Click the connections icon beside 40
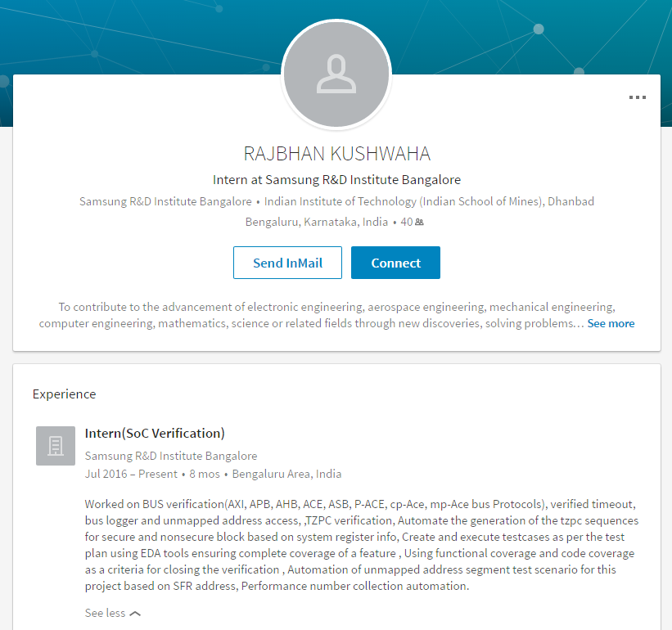The image size is (672, 630). (x=419, y=222)
